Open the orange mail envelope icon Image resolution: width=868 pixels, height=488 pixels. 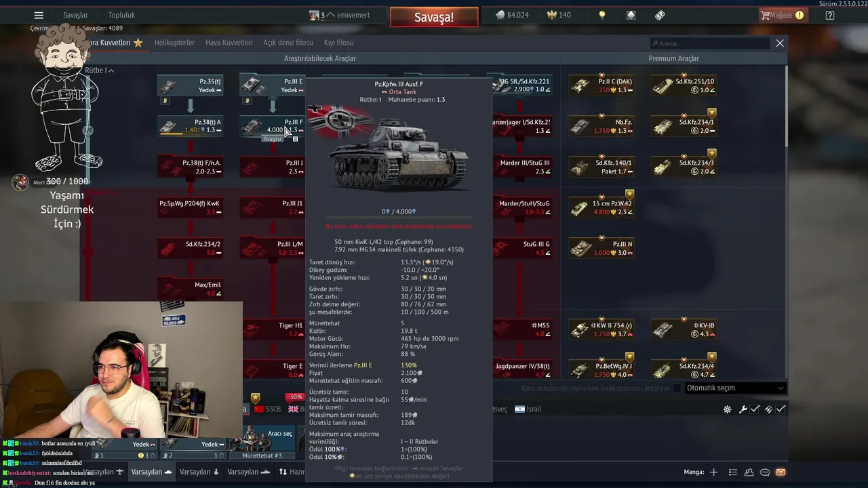click(781, 472)
